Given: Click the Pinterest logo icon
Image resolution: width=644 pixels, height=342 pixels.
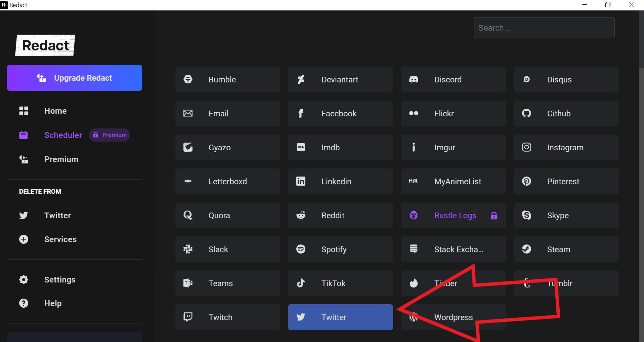Looking at the screenshot, I should click(527, 181).
